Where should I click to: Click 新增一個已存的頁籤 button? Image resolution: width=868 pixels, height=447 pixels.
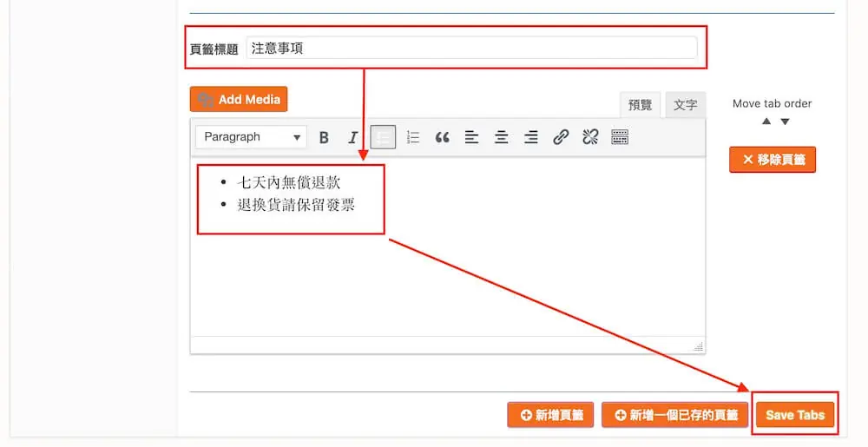tap(674, 415)
